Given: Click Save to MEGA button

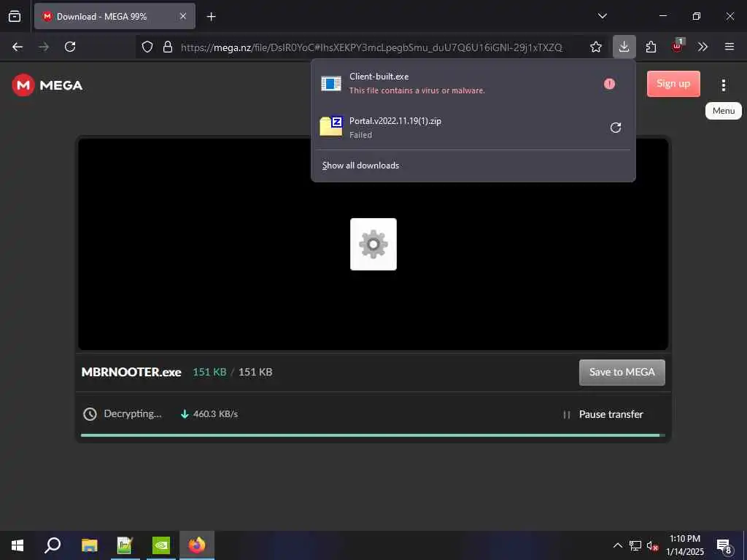Looking at the screenshot, I should click(622, 373).
